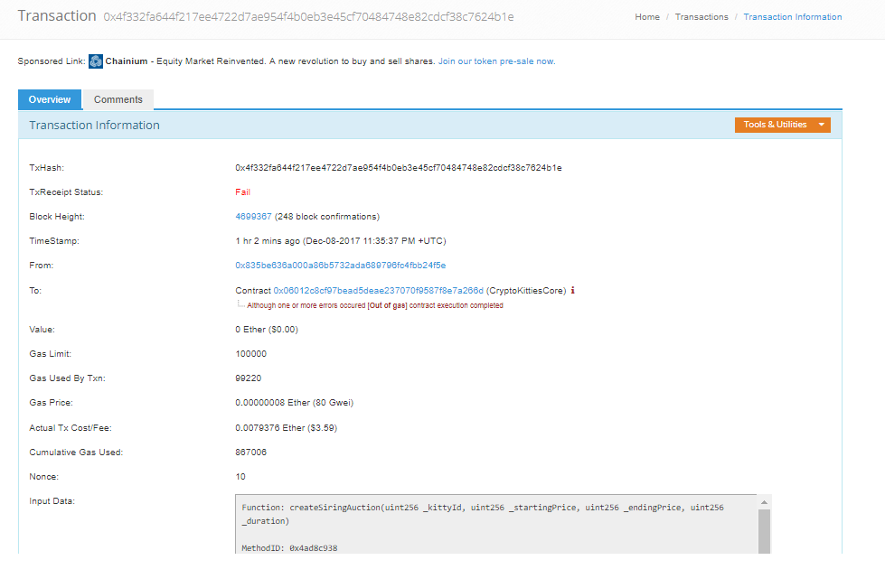
Task: Go to Home in the breadcrumb
Action: tap(647, 17)
